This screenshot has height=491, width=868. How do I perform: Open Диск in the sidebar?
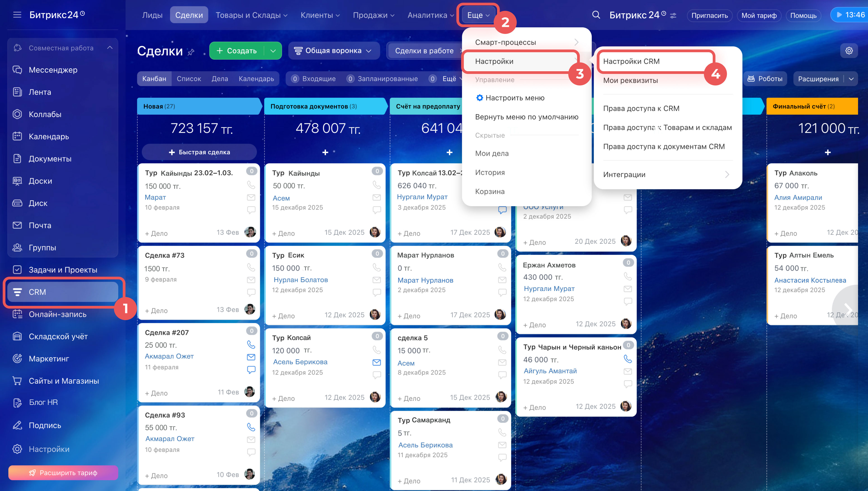(38, 203)
